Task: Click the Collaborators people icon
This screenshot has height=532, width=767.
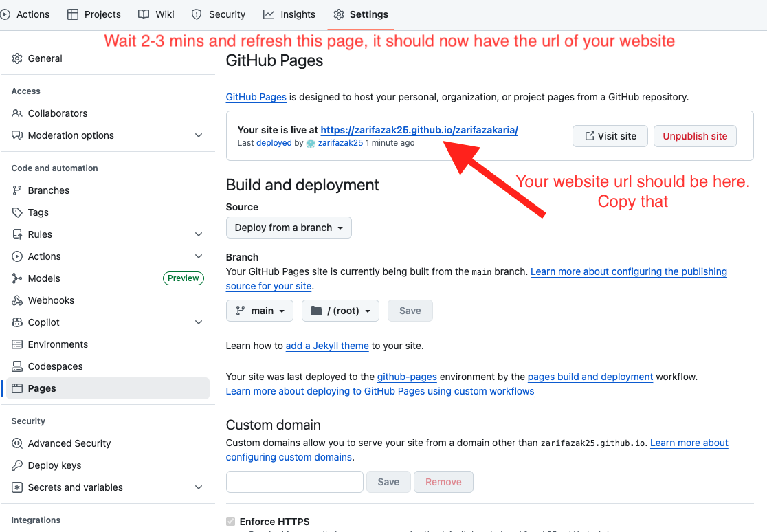Action: (16, 113)
